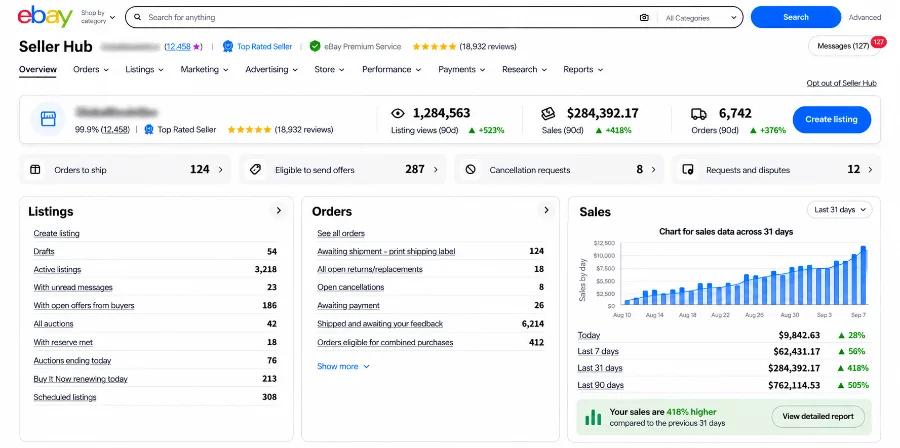Click the Create listing link in Listings panel
900x448 pixels.
56,233
